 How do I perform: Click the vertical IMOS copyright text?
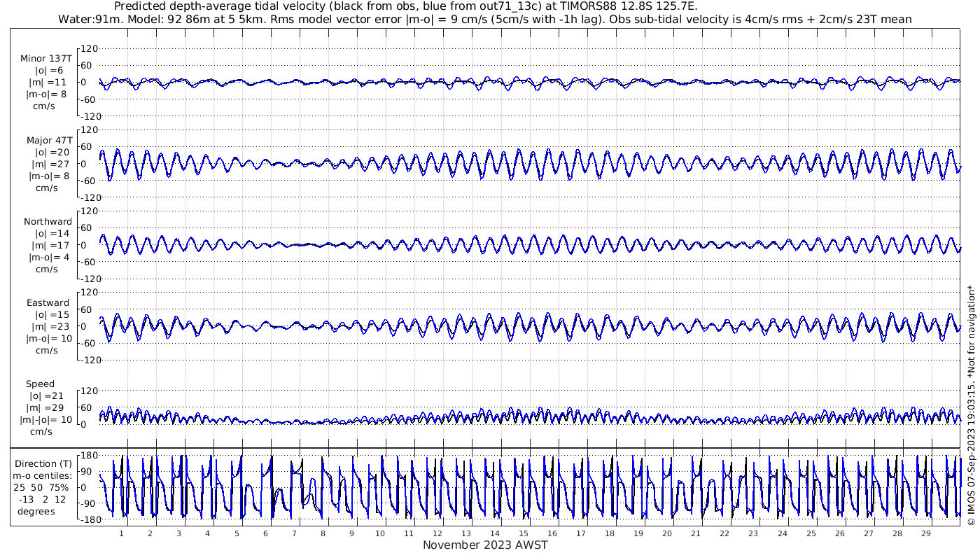[971, 405]
